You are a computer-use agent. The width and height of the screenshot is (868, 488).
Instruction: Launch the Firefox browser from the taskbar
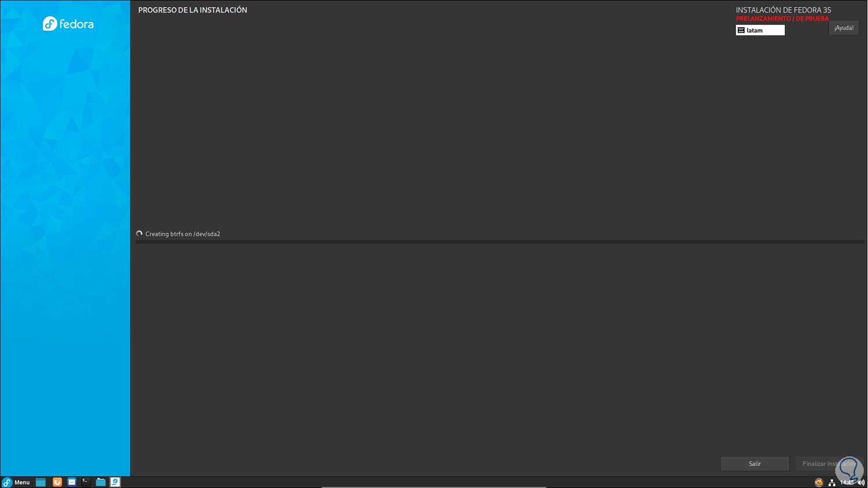pyautogui.click(x=57, y=482)
